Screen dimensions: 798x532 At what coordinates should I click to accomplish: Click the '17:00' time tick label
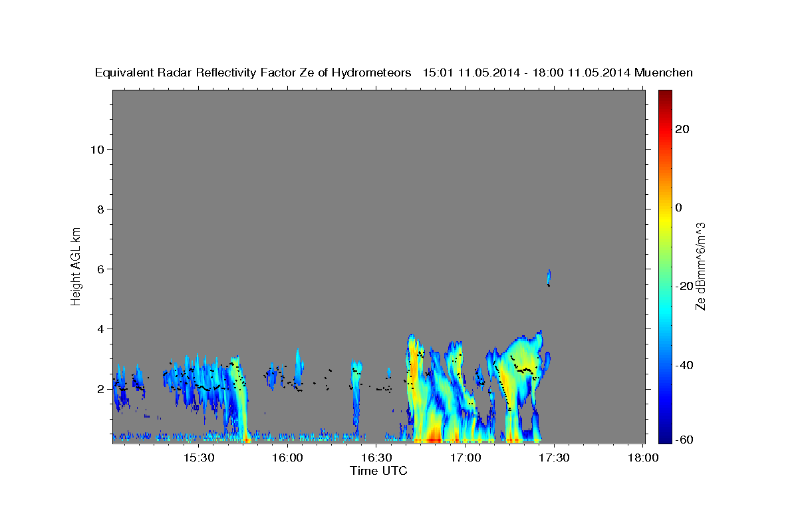point(466,458)
